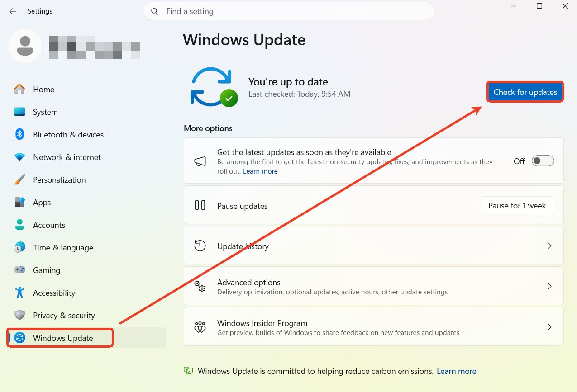This screenshot has height=392, width=577.
Task: Click the Gaming controller icon
Action: point(19,270)
